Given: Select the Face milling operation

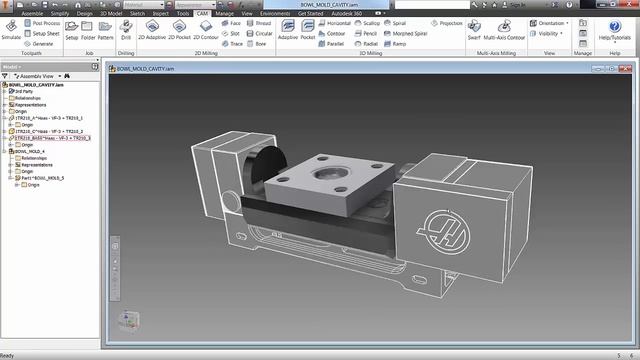Looking at the screenshot, I should (x=231, y=23).
